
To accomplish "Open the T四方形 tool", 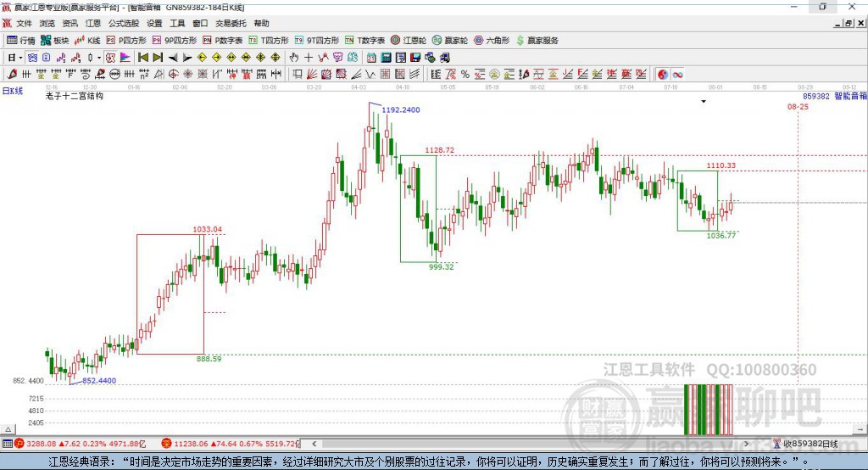I will click(269, 41).
